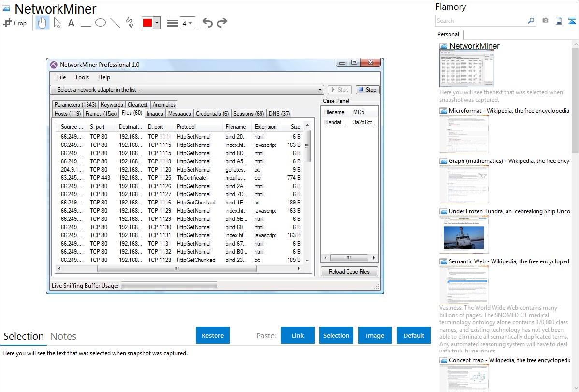Activate the hand pan tool
This screenshot has width=579, height=392.
coord(42,23)
